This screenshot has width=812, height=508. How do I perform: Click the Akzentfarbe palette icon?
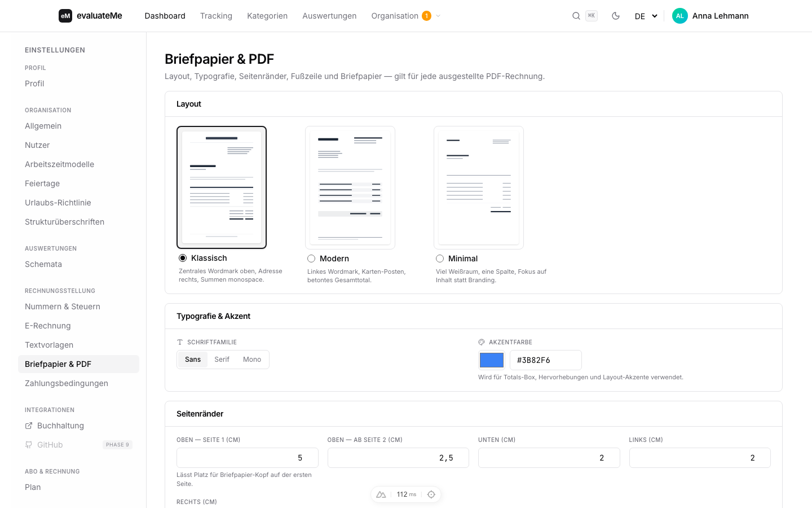click(x=482, y=342)
